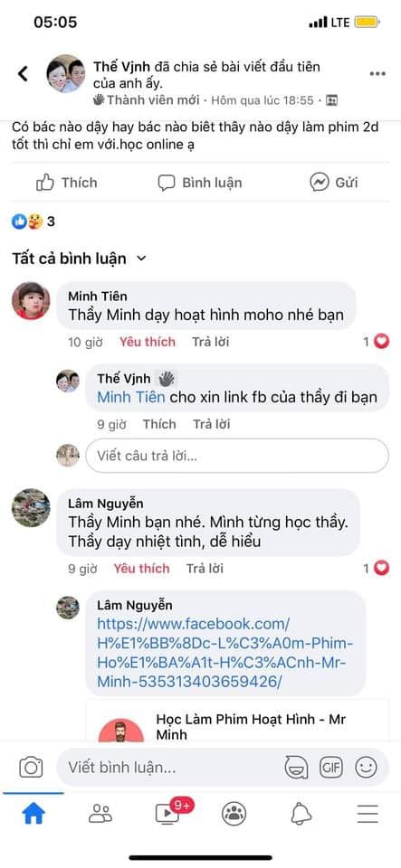Open the facebook.com link from Lâm Nguyễn

[x=224, y=653]
